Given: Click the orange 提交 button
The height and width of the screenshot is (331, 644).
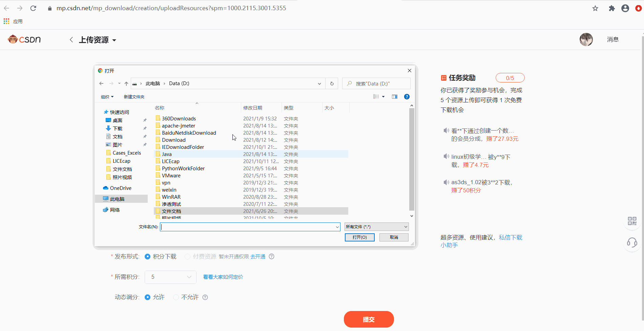Looking at the screenshot, I should tap(369, 319).
